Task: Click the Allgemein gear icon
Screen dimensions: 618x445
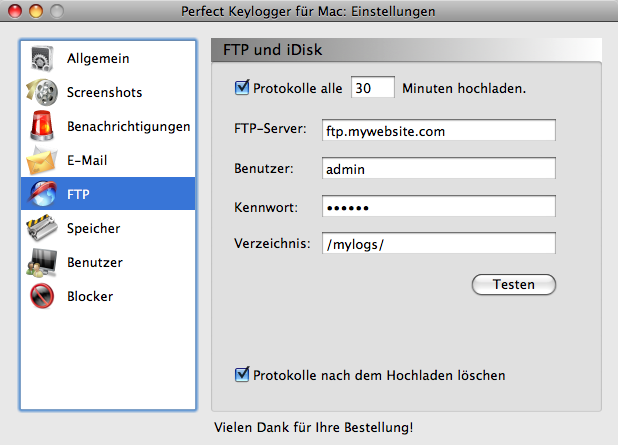Action: click(42, 58)
